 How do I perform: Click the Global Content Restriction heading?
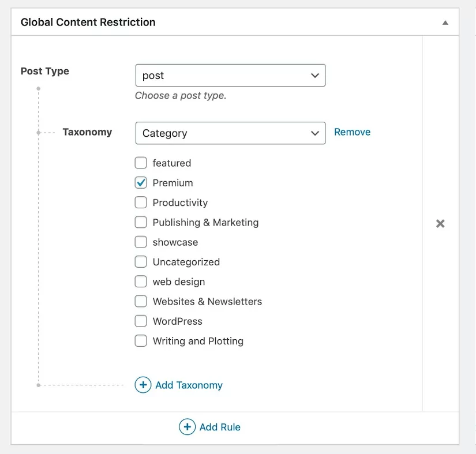click(x=88, y=22)
